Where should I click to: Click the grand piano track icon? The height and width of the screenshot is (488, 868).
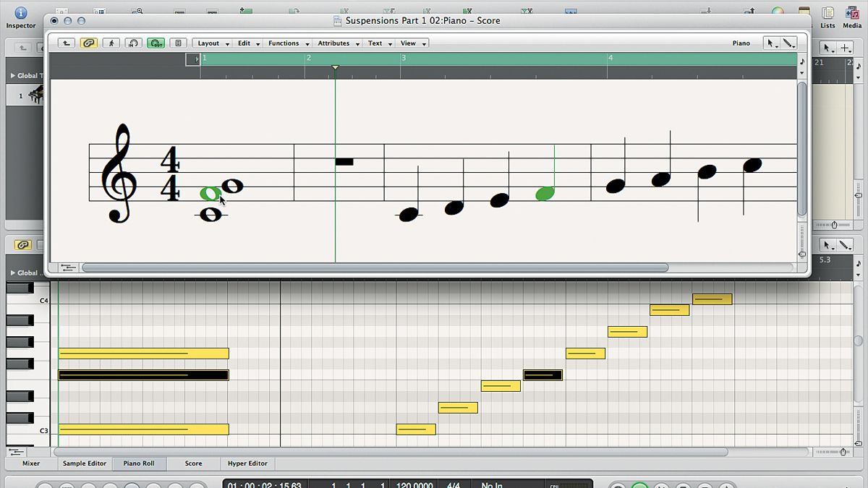click(x=37, y=95)
